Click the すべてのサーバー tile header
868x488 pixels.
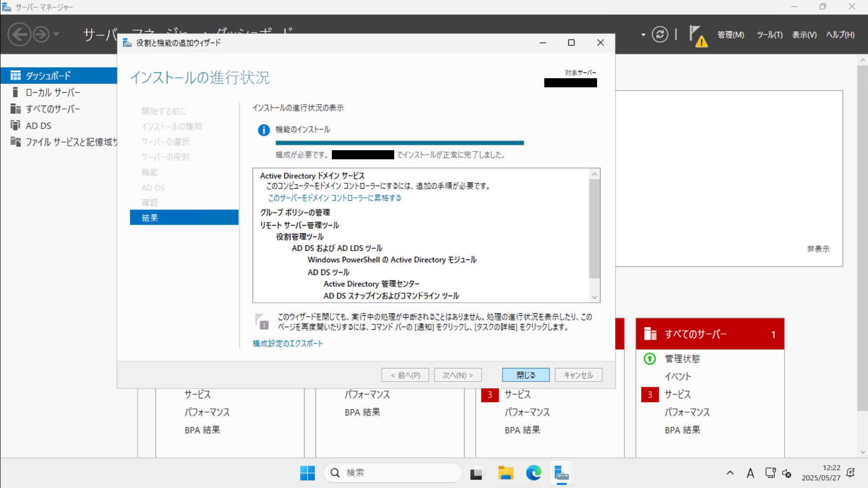(710, 334)
